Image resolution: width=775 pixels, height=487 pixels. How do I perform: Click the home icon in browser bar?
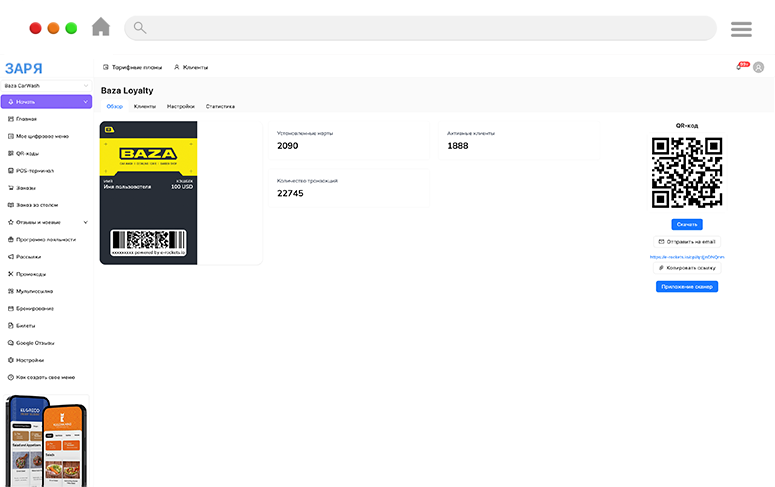point(101,28)
